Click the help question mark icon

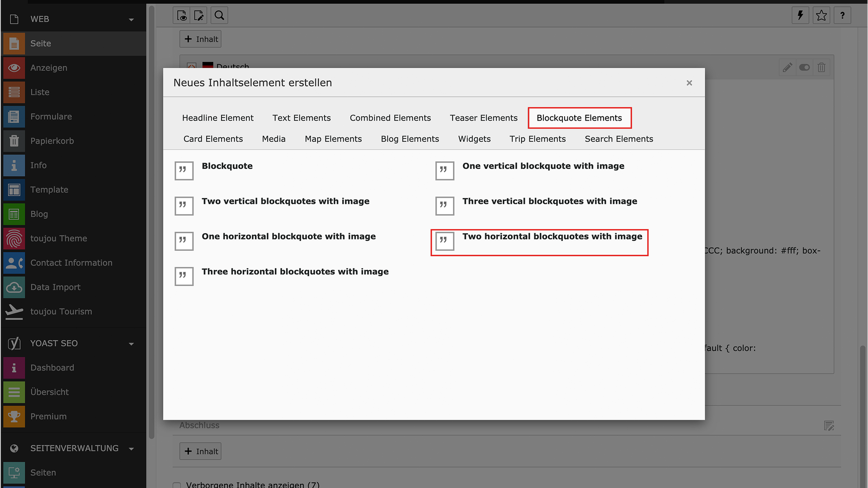pyautogui.click(x=842, y=15)
